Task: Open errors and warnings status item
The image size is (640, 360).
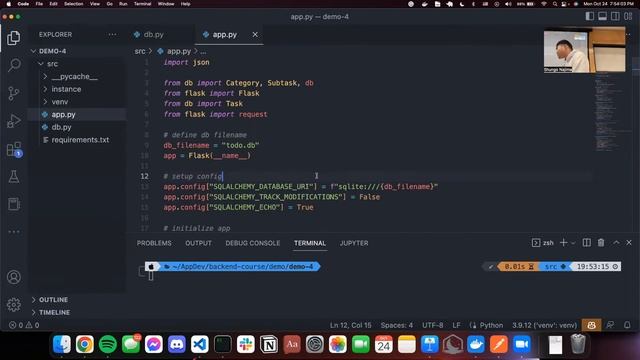Action: [x=24, y=325]
